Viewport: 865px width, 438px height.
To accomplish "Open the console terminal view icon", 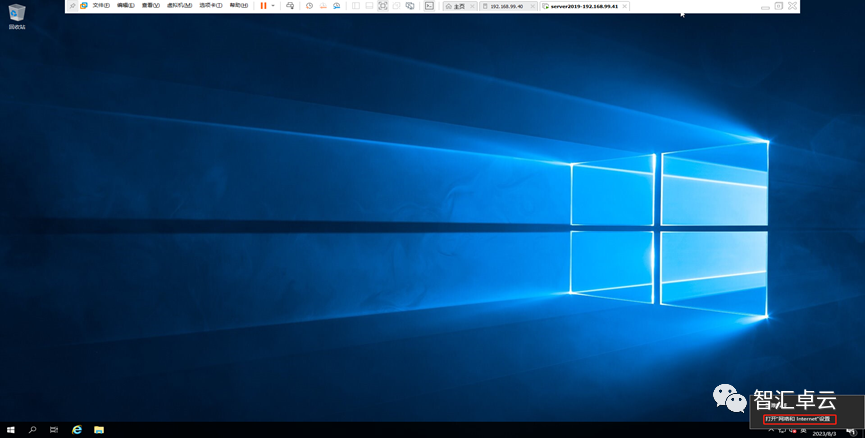I will [429, 6].
